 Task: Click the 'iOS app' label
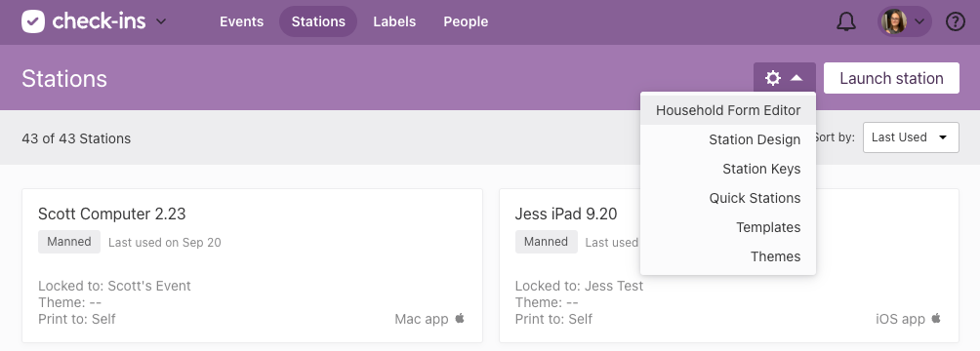point(900,319)
